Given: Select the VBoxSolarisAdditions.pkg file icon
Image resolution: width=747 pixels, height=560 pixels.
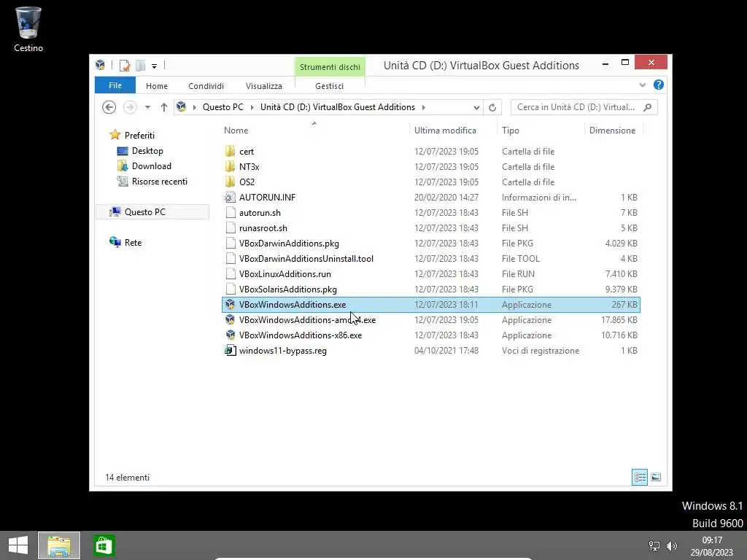Looking at the screenshot, I should pyautogui.click(x=230, y=289).
